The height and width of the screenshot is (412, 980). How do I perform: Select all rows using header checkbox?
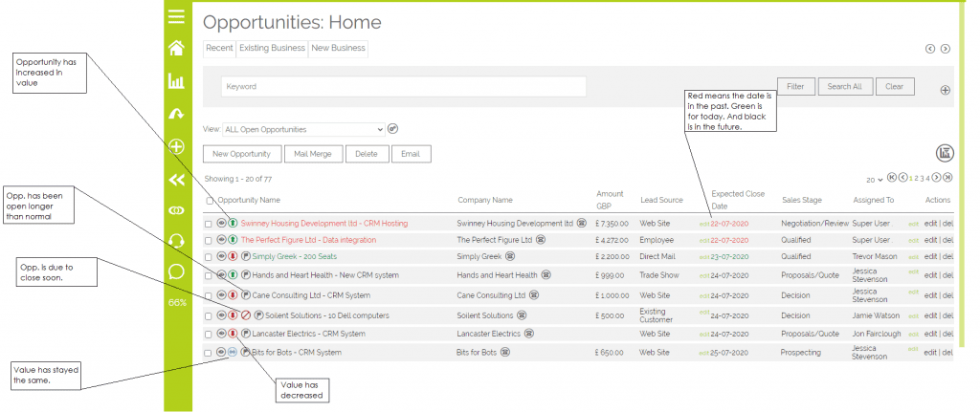click(x=211, y=201)
